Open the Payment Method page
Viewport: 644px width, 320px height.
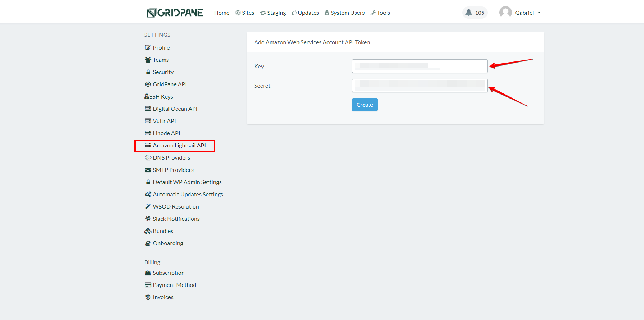(174, 285)
